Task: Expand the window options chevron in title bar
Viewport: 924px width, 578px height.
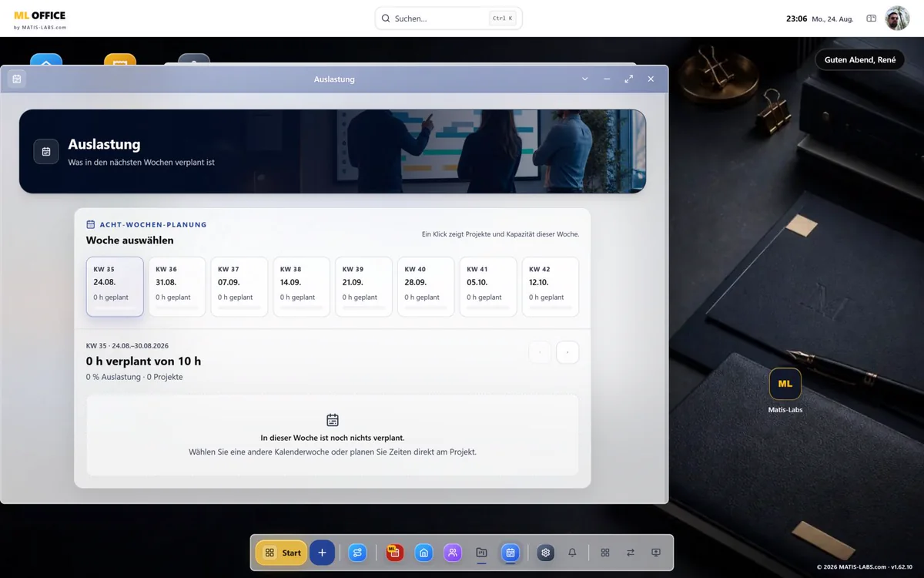Action: [x=585, y=79]
